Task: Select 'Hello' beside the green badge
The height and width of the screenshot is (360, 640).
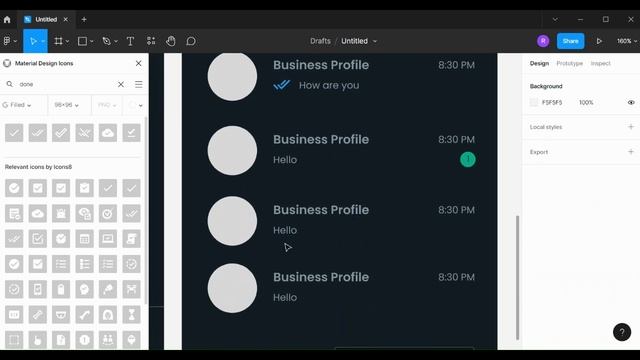Action: [x=285, y=160]
